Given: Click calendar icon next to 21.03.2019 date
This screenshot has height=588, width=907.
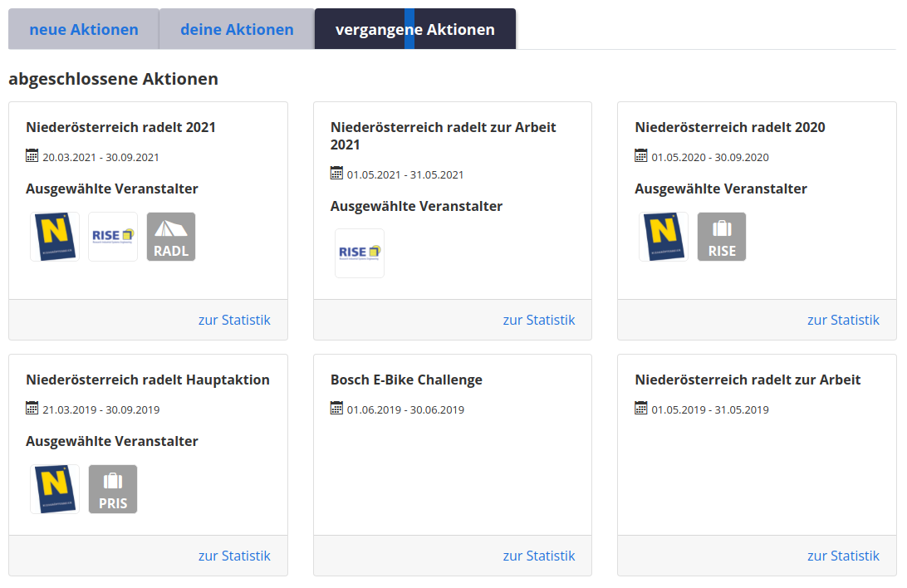Looking at the screenshot, I should [x=32, y=408].
